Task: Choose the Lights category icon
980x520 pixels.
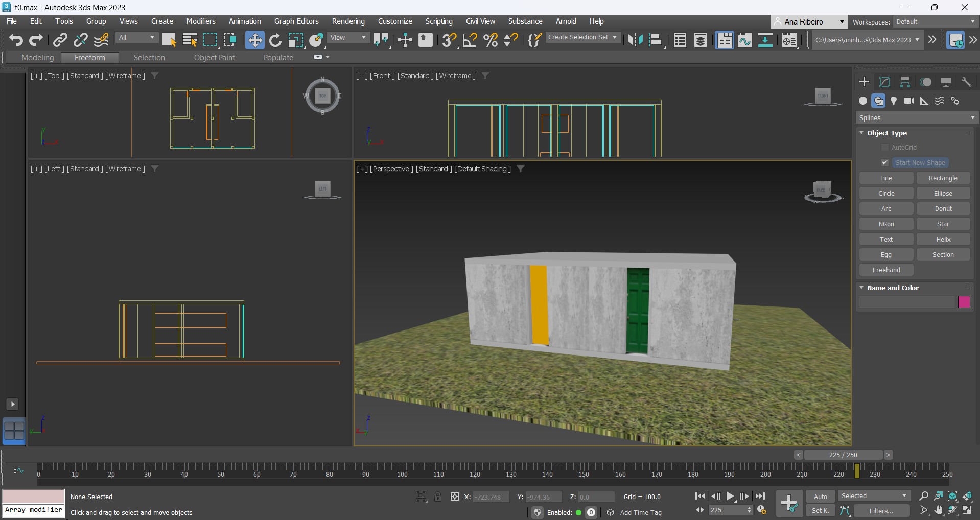Action: tap(894, 101)
